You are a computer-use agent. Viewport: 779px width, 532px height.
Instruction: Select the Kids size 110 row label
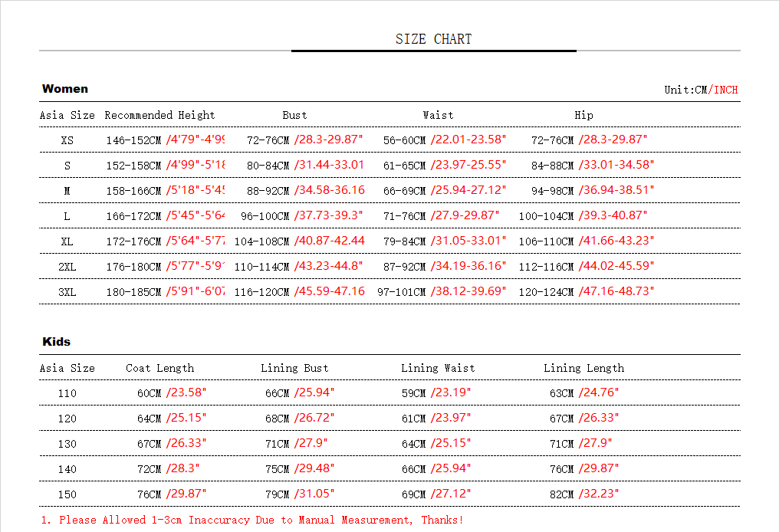coord(67,393)
